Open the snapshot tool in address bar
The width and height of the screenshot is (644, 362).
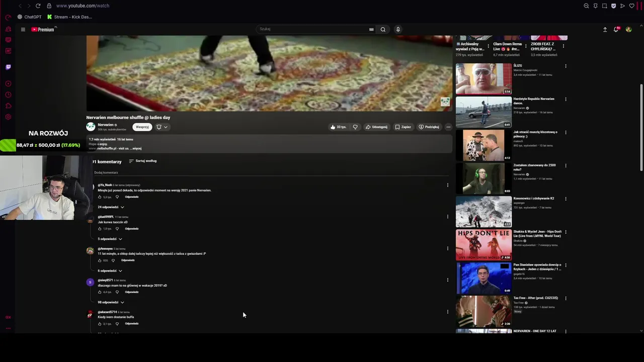click(604, 6)
